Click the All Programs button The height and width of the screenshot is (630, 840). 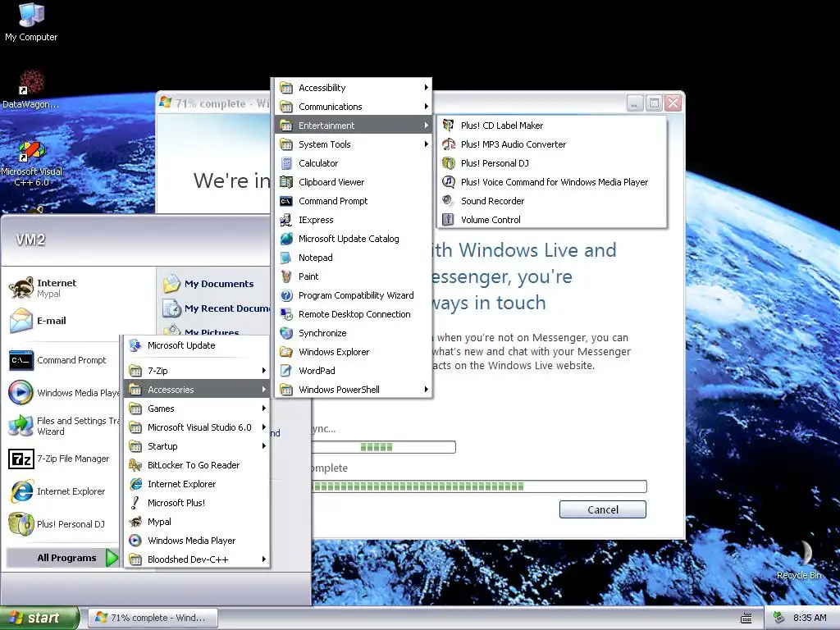click(62, 558)
